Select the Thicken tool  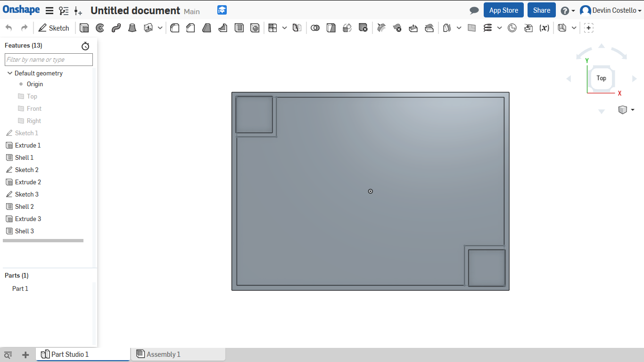149,28
